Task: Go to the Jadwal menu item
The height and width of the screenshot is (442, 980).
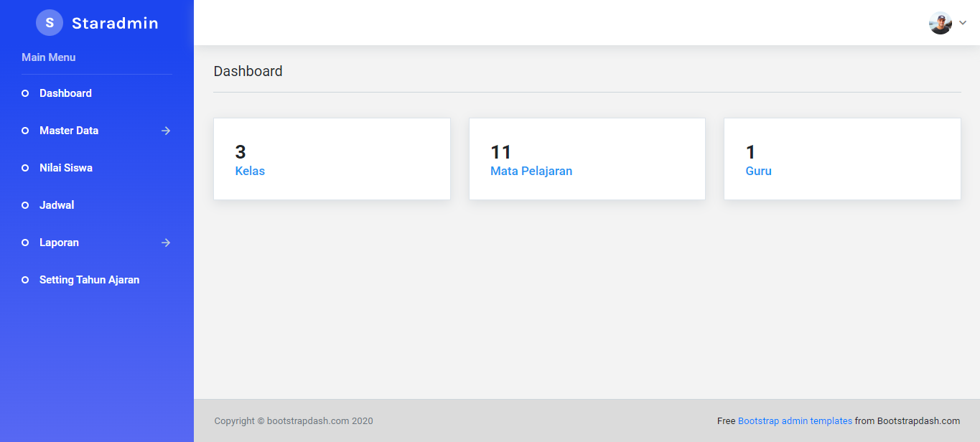Action: point(57,205)
